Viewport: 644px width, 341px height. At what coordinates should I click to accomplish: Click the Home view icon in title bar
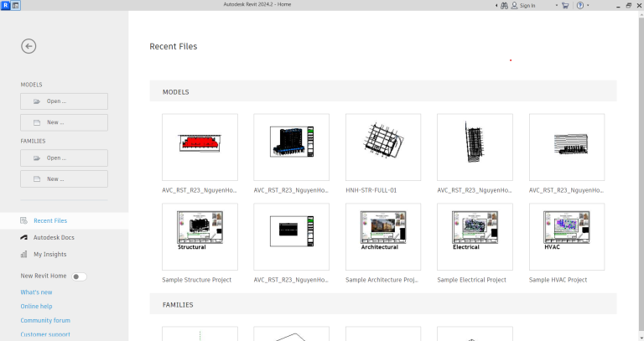[16, 5]
